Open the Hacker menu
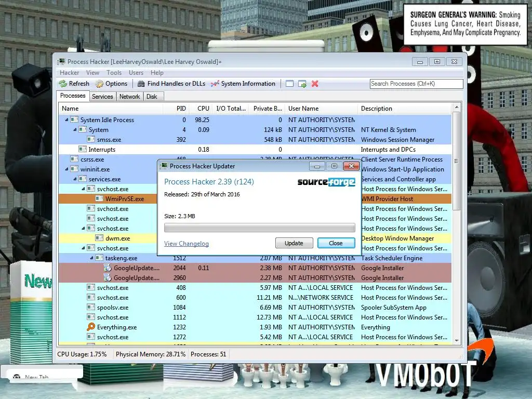The image size is (532, 399). (69, 73)
